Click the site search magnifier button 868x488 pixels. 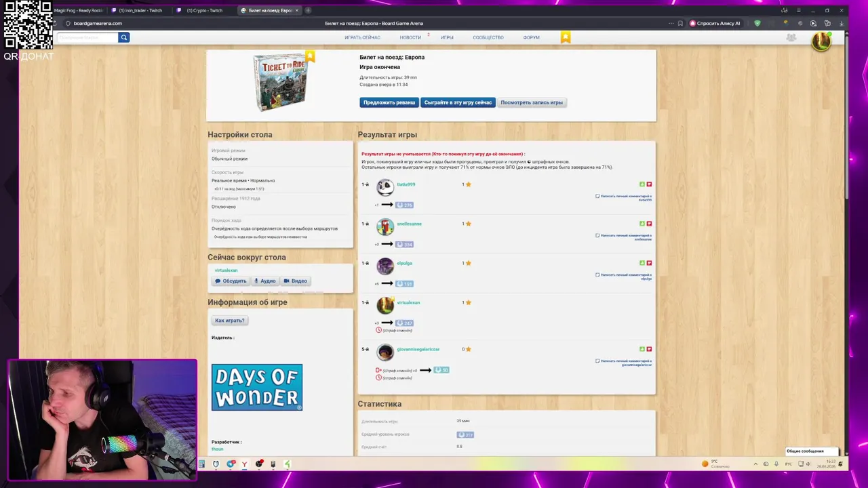click(x=123, y=37)
